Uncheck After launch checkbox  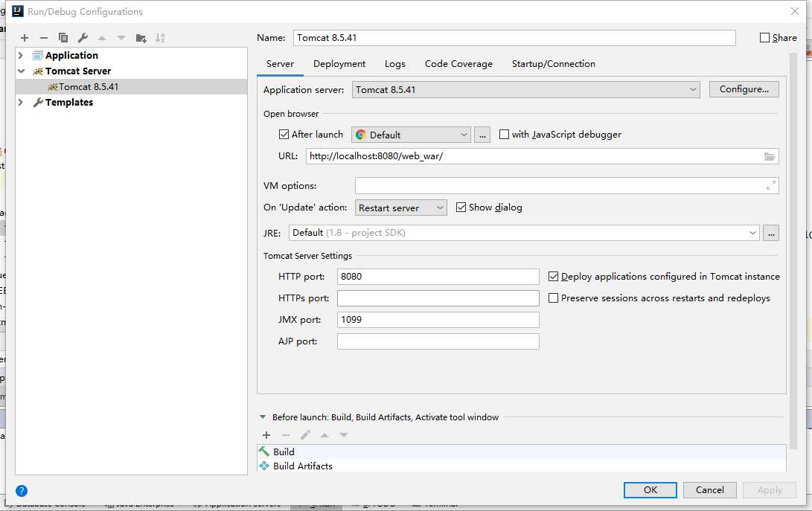tap(284, 135)
